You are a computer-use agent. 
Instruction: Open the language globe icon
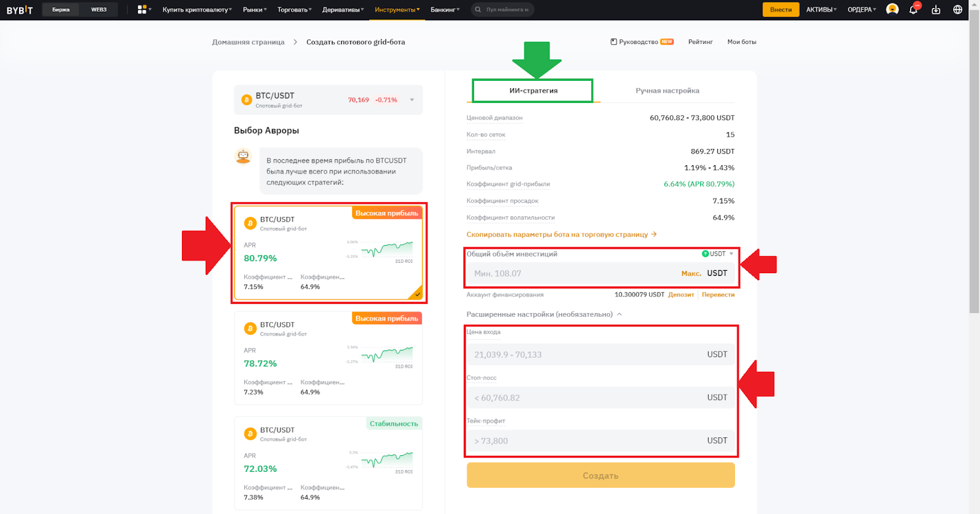958,10
